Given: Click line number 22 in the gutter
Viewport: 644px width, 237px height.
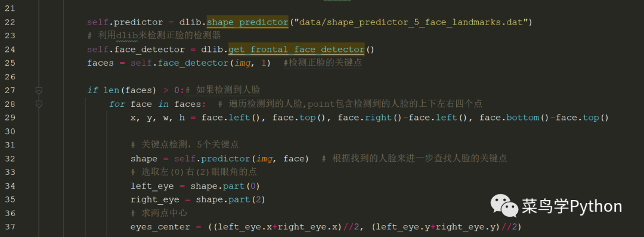Looking at the screenshot, I should click(x=10, y=22).
